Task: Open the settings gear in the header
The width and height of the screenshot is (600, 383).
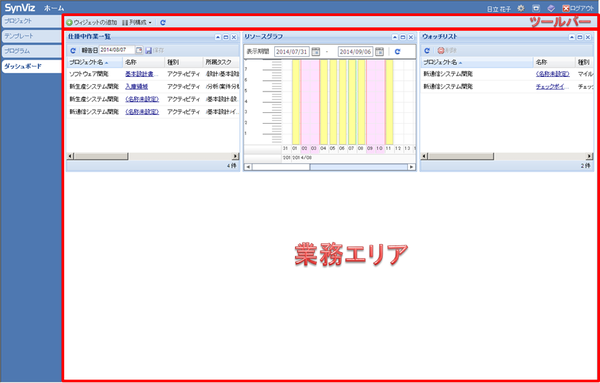Action: [x=521, y=8]
